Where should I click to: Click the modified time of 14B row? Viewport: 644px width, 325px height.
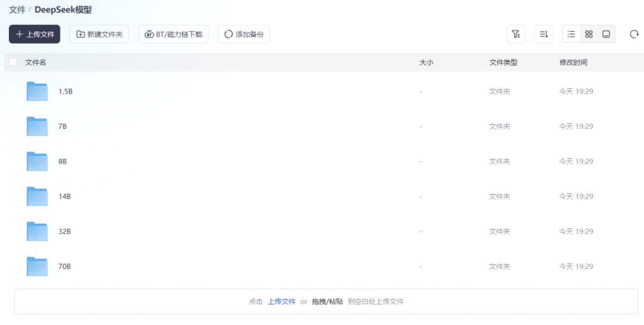[576, 196]
